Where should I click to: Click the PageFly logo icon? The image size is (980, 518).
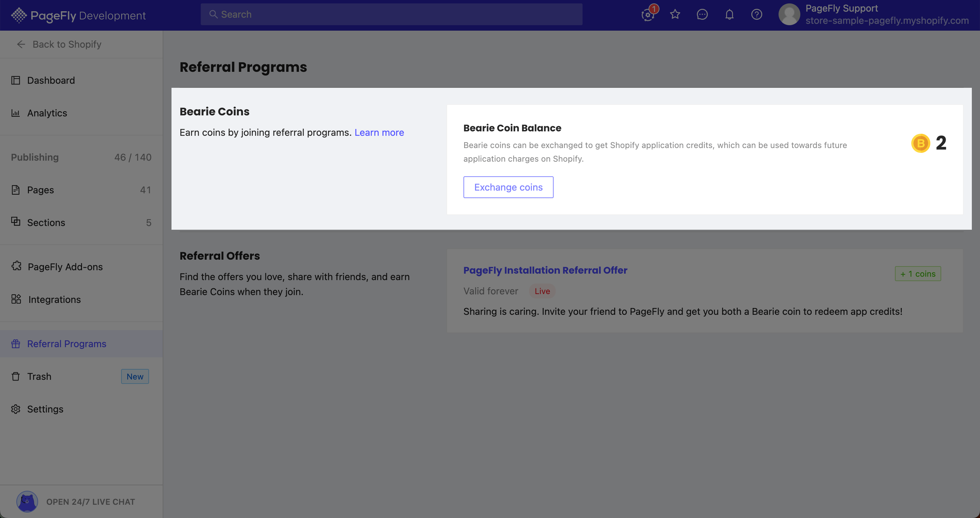pos(19,15)
